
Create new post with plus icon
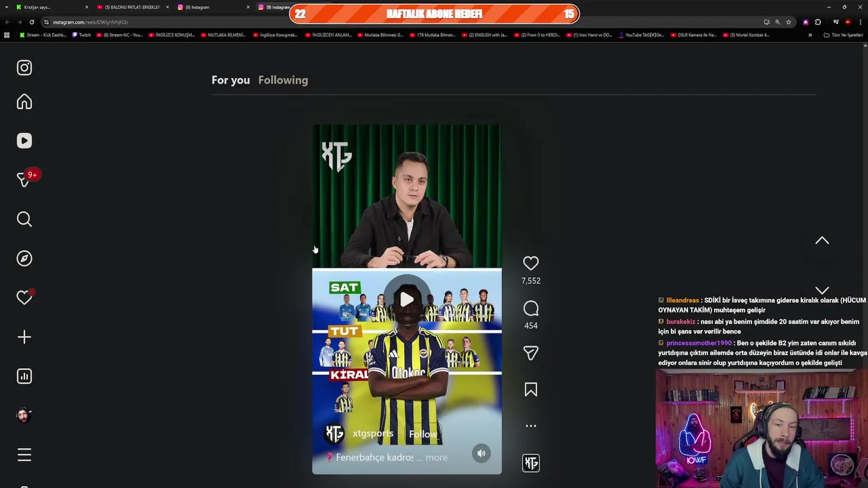24,337
